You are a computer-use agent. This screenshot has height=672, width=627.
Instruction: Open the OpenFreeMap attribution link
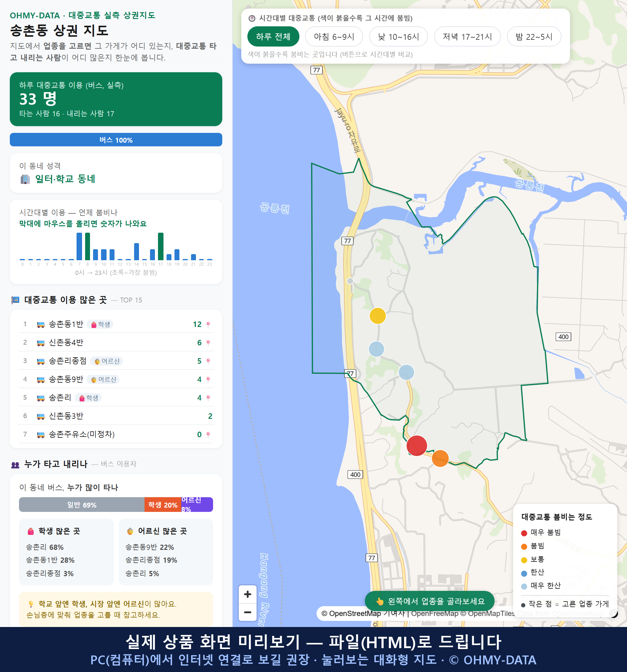coord(434,613)
